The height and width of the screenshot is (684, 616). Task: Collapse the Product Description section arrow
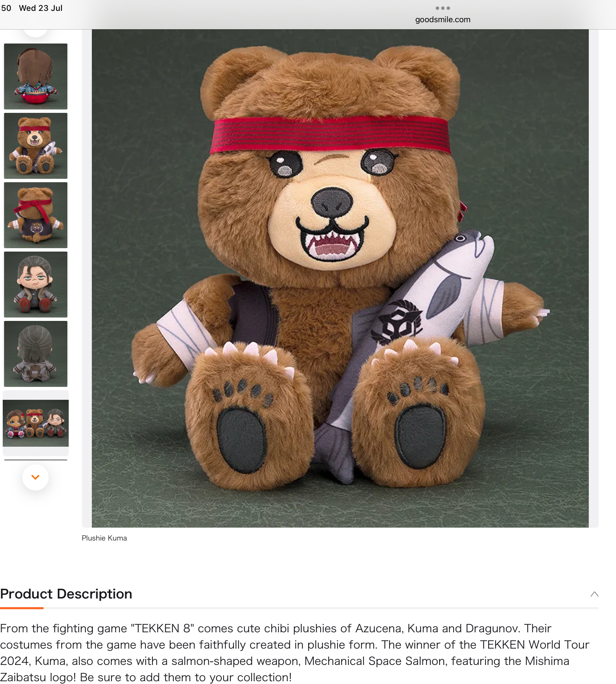594,594
